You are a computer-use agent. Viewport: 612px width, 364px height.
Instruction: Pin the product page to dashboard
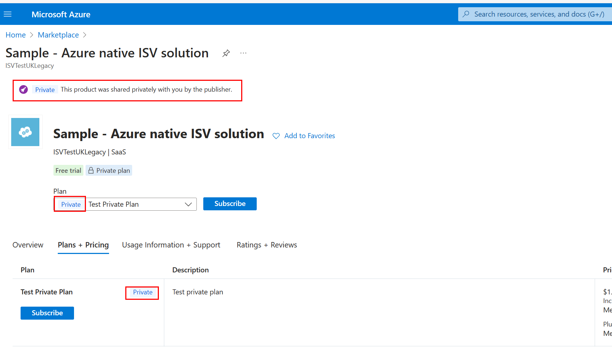point(226,53)
